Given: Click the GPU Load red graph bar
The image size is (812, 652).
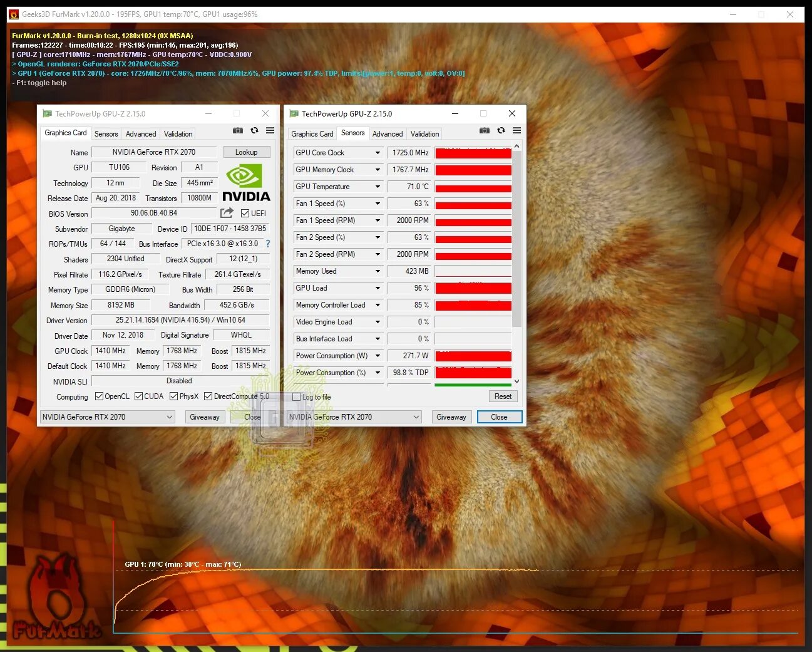Looking at the screenshot, I should (x=473, y=288).
